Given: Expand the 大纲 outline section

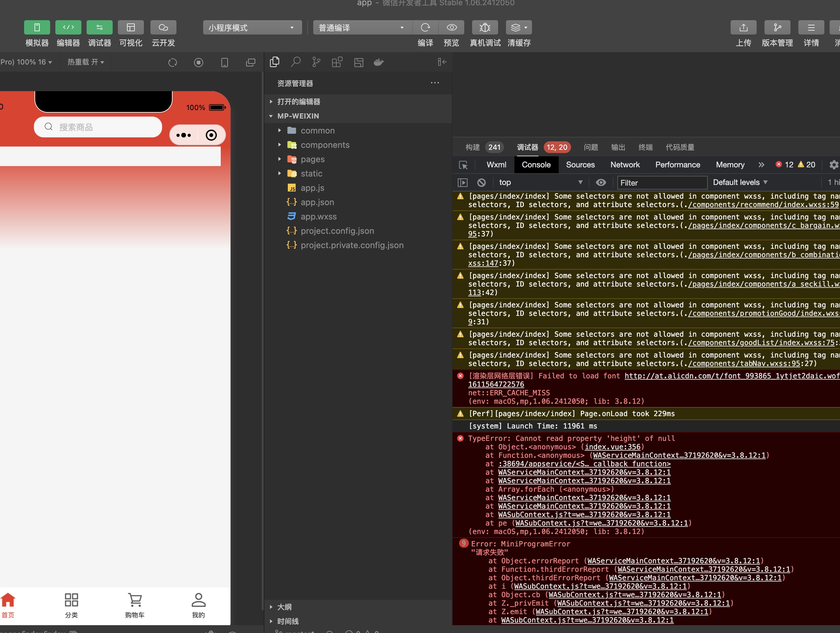Looking at the screenshot, I should pos(358,607).
